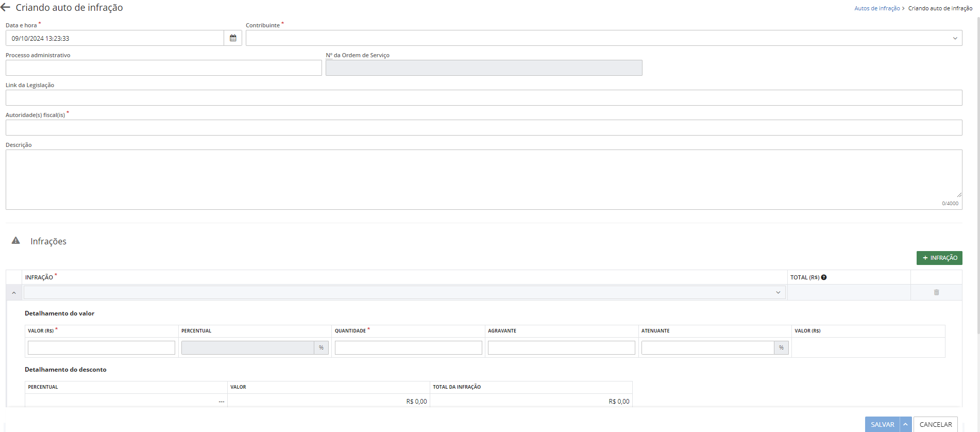Click the Atenuante input field
The width and height of the screenshot is (980, 432).
pos(708,347)
